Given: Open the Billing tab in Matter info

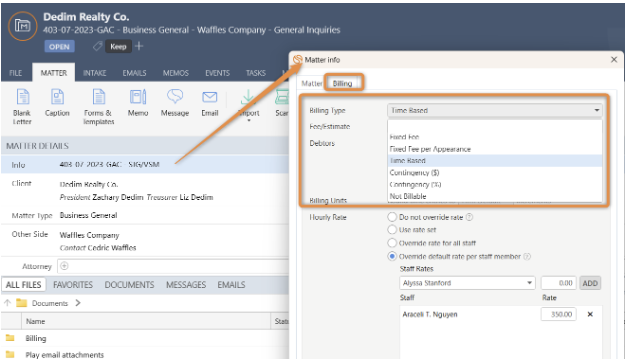Looking at the screenshot, I should 342,83.
